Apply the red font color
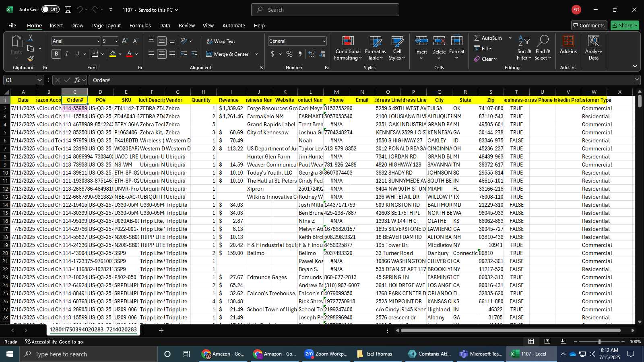644x362 pixels. pos(129,54)
